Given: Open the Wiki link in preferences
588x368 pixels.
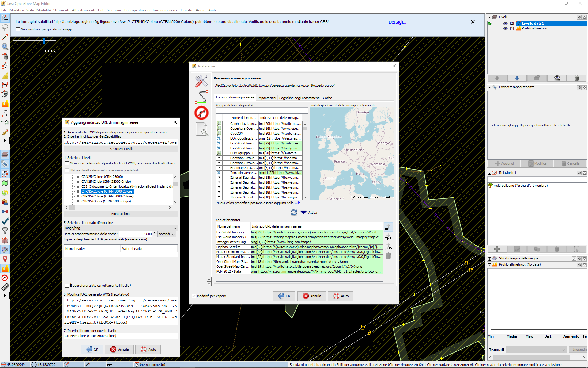Looking at the screenshot, I should click(297, 203).
